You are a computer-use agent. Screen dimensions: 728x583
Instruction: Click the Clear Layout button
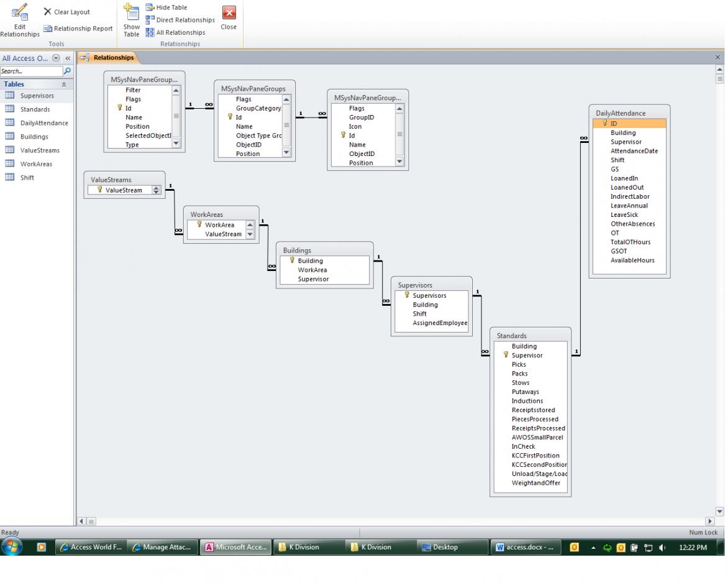66,12
